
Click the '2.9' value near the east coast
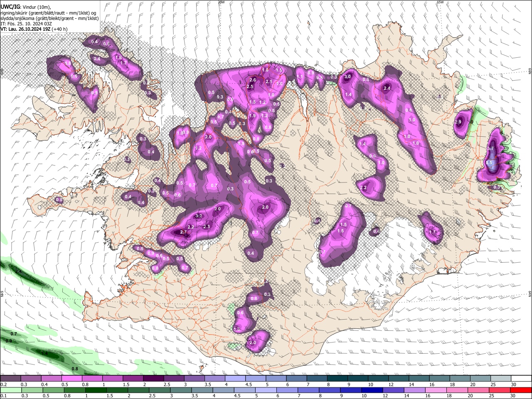click(458, 122)
